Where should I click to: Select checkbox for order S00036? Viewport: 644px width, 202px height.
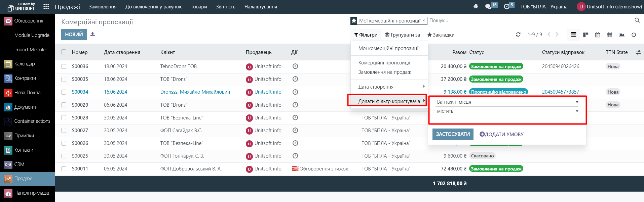click(64, 66)
